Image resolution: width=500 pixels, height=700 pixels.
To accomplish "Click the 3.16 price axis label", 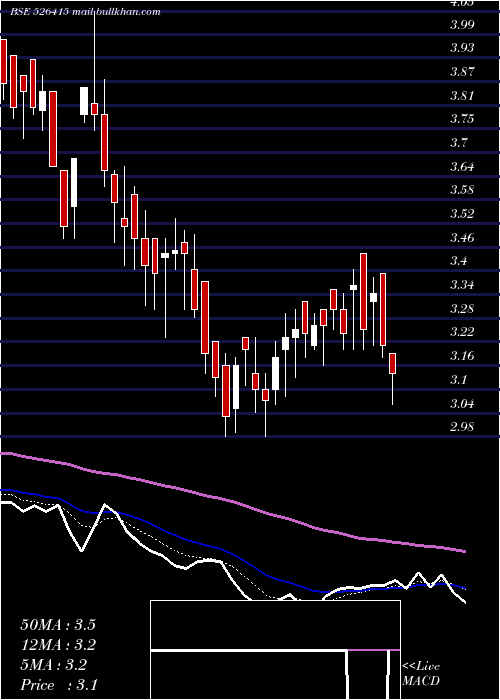I will (462, 356).
